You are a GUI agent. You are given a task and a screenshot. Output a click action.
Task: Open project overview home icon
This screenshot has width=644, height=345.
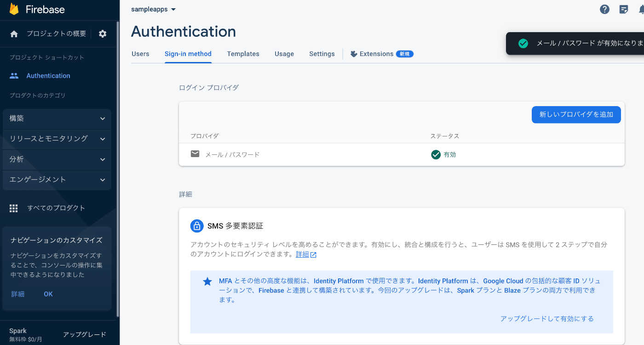[x=14, y=34]
